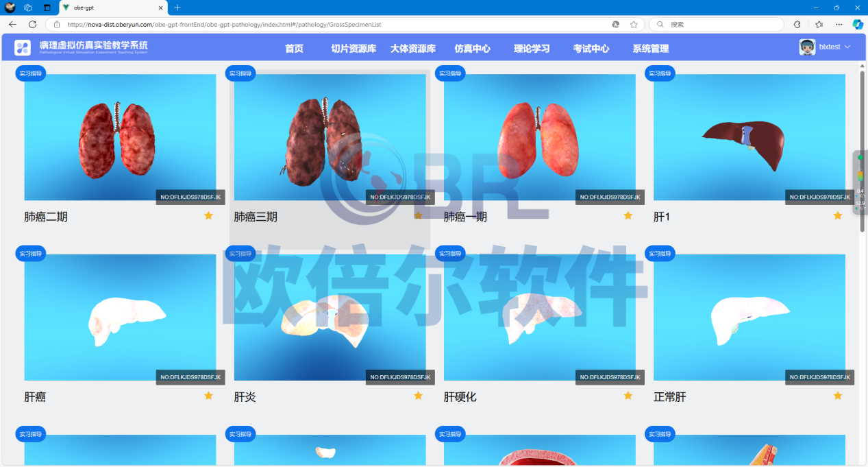868x467 pixels.
Task: Expand the blxtest user dropdown
Action: pyautogui.click(x=847, y=47)
